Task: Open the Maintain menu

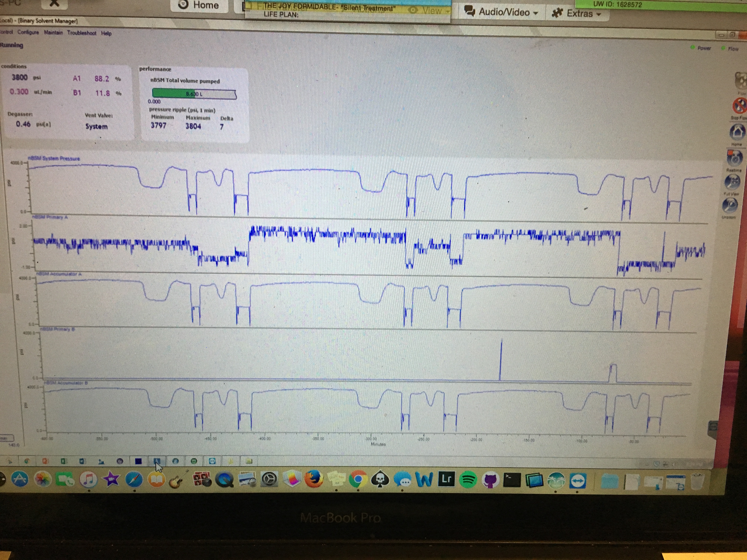Action: 53,32
